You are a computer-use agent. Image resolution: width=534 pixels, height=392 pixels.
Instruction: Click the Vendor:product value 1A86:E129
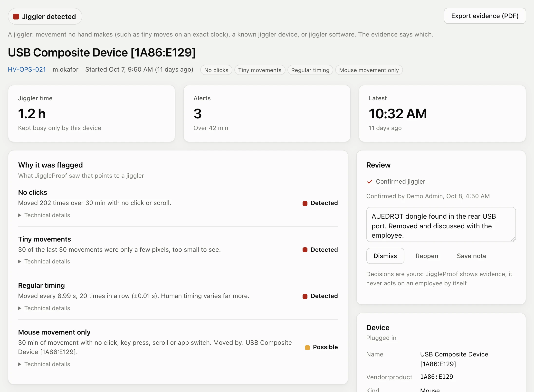tap(437, 377)
